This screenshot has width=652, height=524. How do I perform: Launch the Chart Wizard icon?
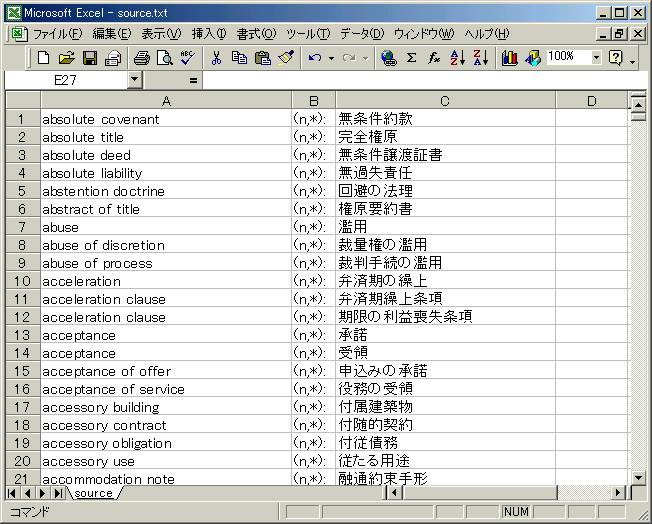[x=509, y=58]
